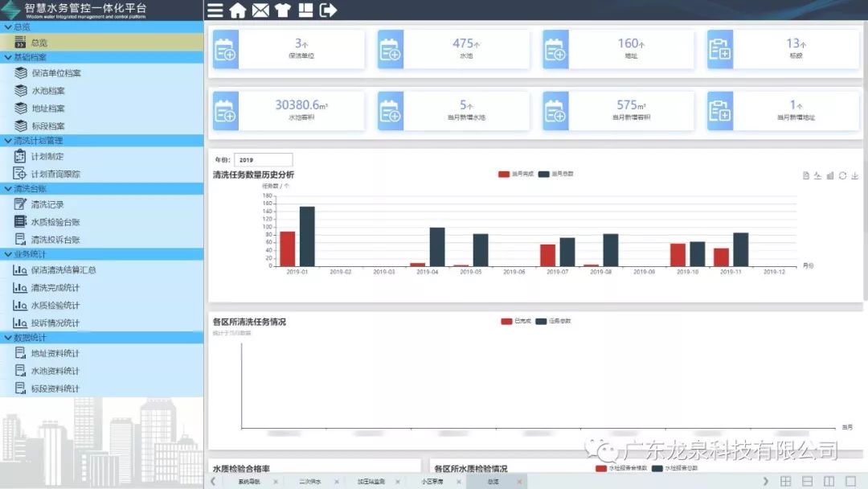Toggle 已完成 legend in district task chart
The width and height of the screenshot is (868, 489).
(514, 321)
